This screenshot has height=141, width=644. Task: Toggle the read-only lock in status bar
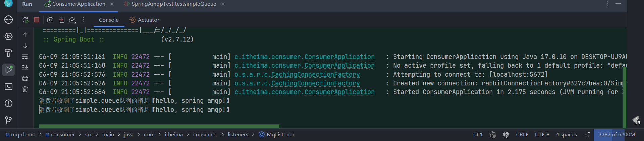(x=587, y=135)
